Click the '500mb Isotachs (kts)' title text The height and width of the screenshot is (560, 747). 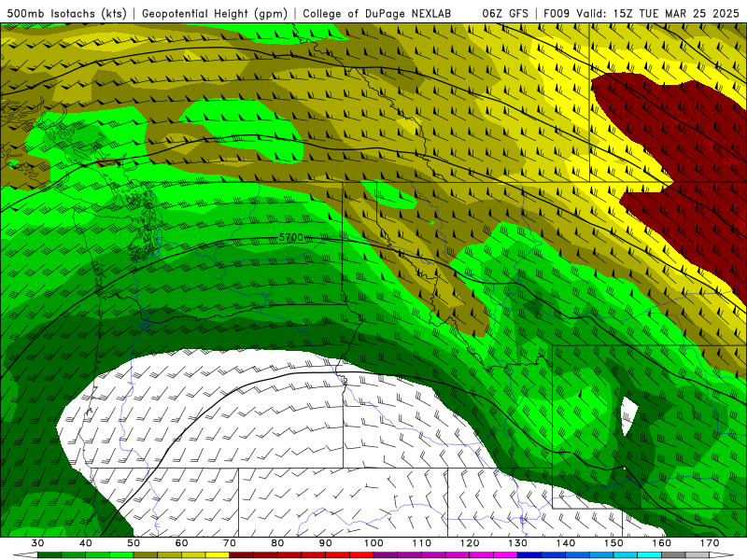[x=66, y=14]
